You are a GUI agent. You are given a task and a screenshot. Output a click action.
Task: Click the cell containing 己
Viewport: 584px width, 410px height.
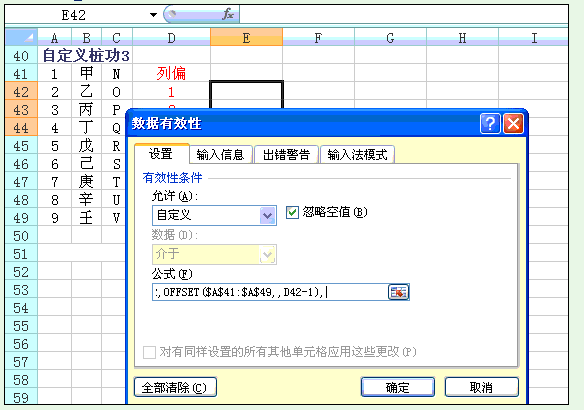[86, 164]
